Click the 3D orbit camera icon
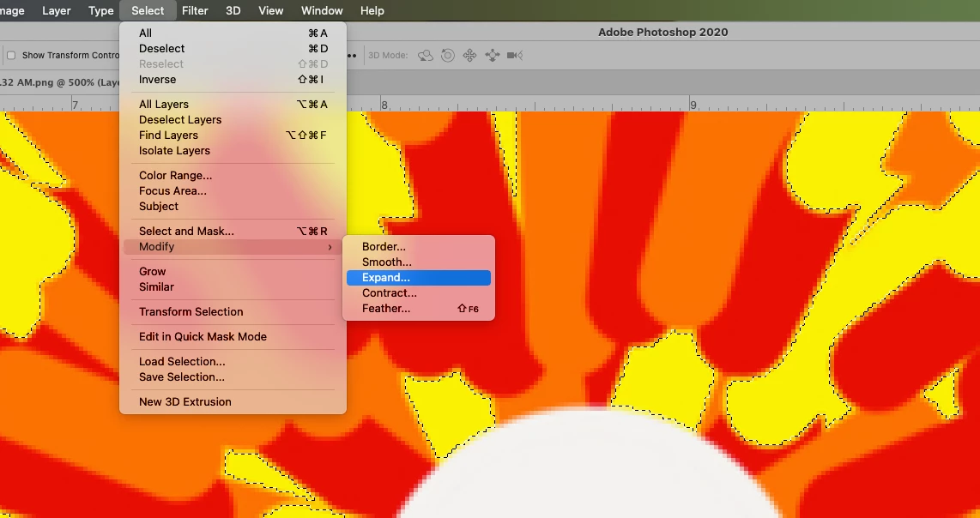The height and width of the screenshot is (518, 980). tap(426, 56)
